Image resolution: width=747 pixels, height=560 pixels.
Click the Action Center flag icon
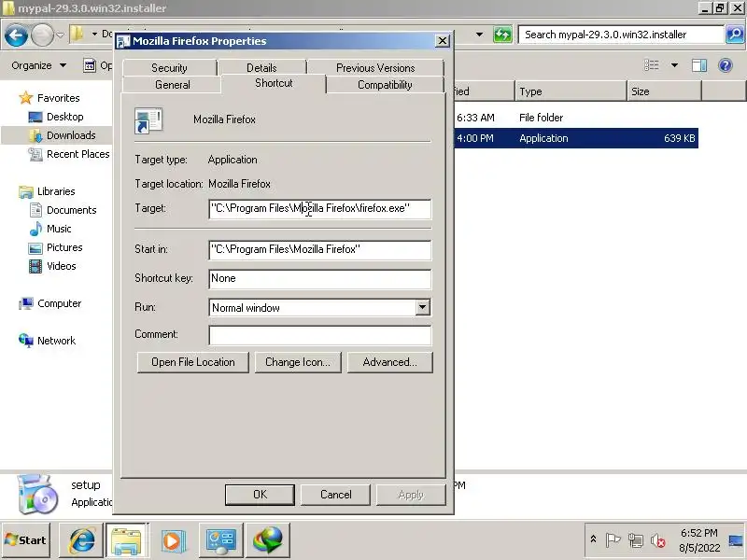pyautogui.click(x=613, y=540)
